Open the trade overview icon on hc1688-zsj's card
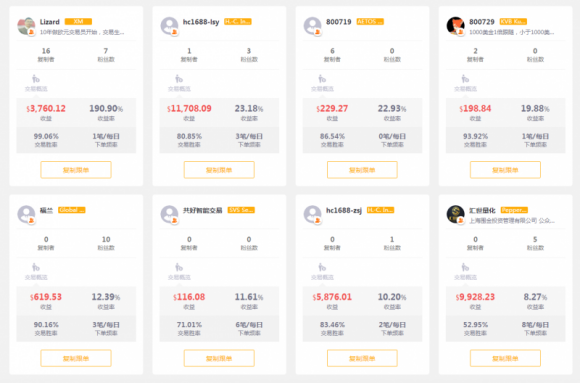 coord(322,267)
